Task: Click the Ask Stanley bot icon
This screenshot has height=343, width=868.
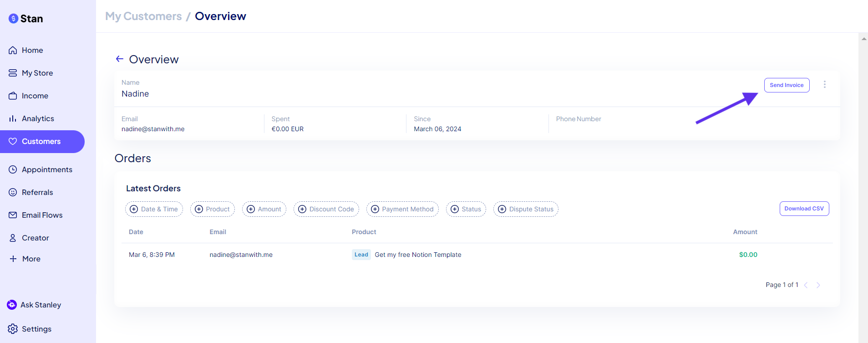Action: 12,305
